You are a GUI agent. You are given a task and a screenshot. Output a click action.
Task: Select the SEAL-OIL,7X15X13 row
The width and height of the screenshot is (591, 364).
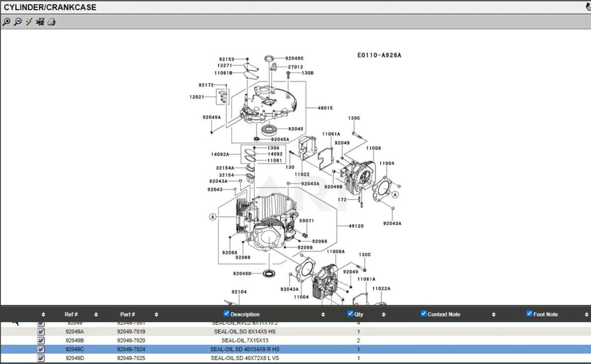[x=245, y=340]
